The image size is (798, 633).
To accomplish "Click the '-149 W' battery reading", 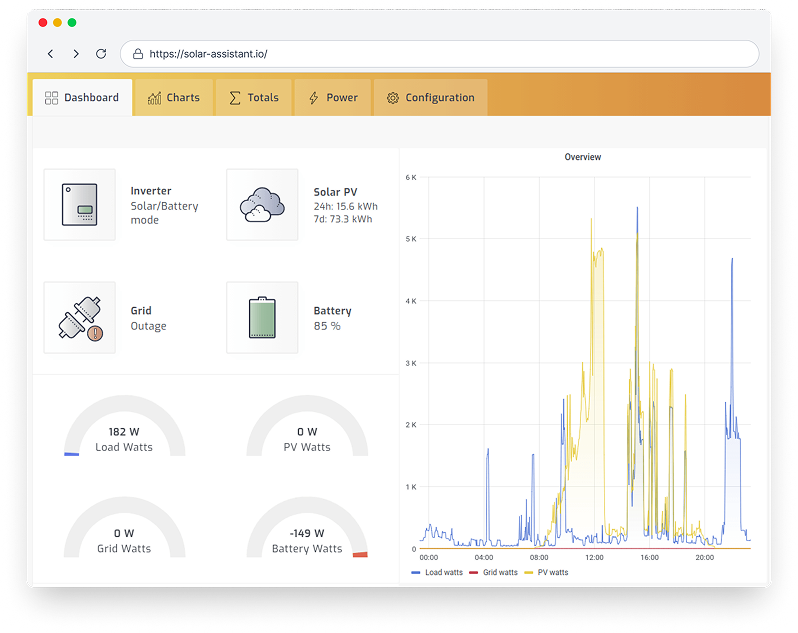I will coord(307,533).
